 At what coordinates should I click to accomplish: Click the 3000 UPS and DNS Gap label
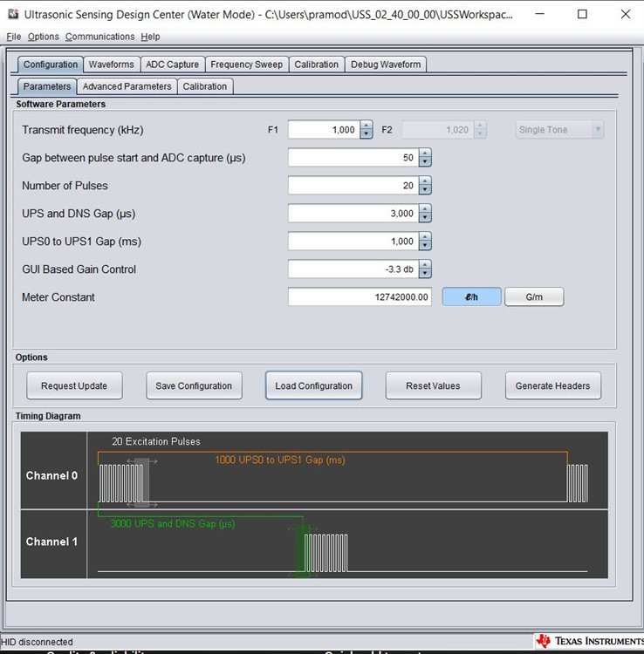coord(173,524)
